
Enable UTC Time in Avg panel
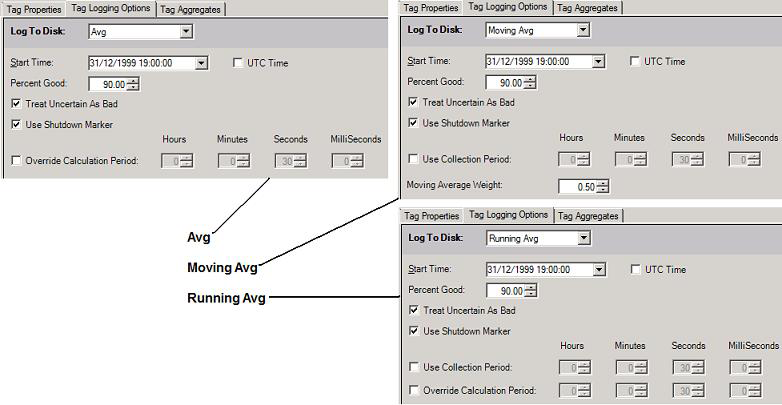pos(238,63)
